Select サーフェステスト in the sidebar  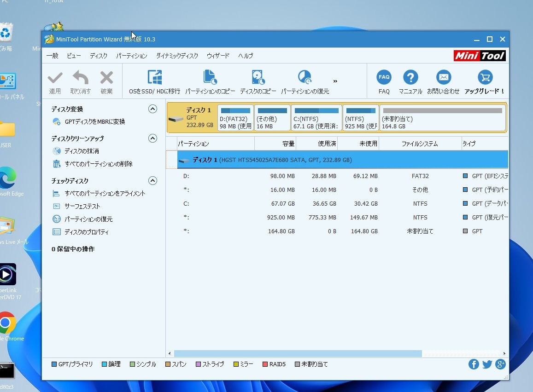pyautogui.click(x=82, y=207)
